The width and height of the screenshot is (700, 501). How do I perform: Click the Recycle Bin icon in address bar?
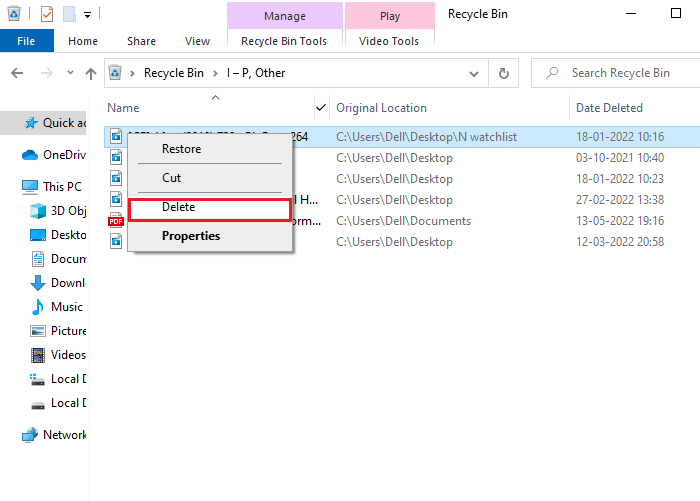[x=115, y=72]
